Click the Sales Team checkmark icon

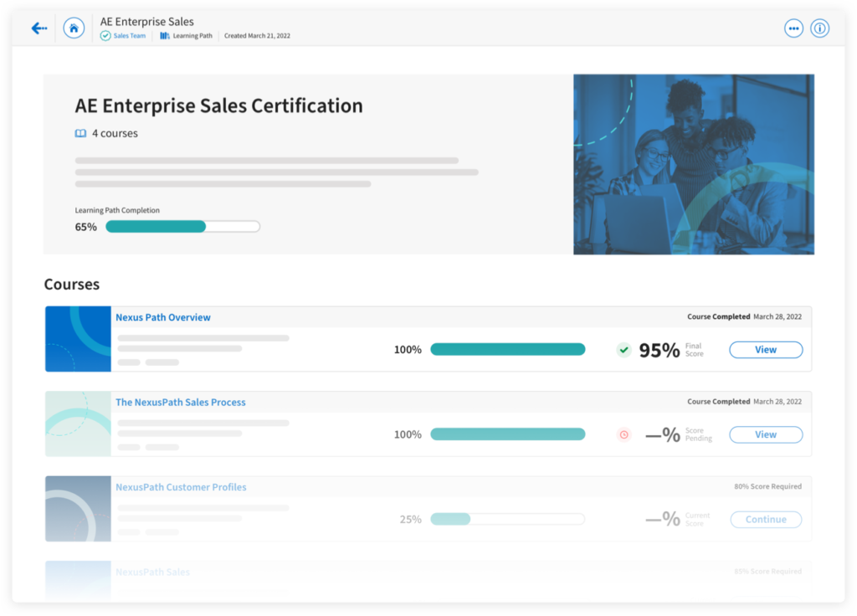(x=105, y=36)
